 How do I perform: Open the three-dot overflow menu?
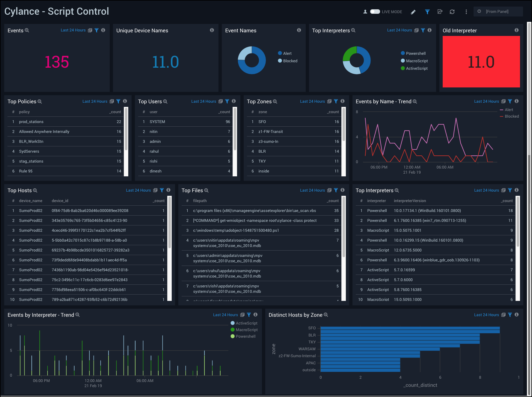pos(466,12)
